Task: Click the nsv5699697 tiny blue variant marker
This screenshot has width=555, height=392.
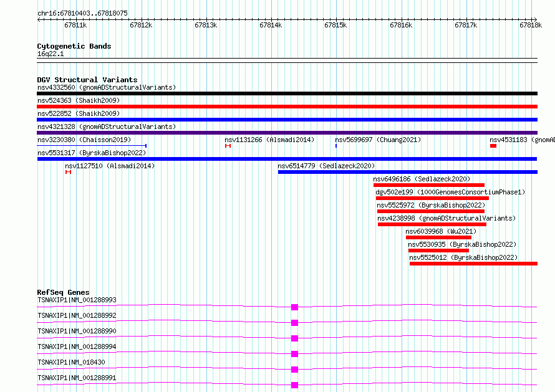Action: click(x=336, y=146)
